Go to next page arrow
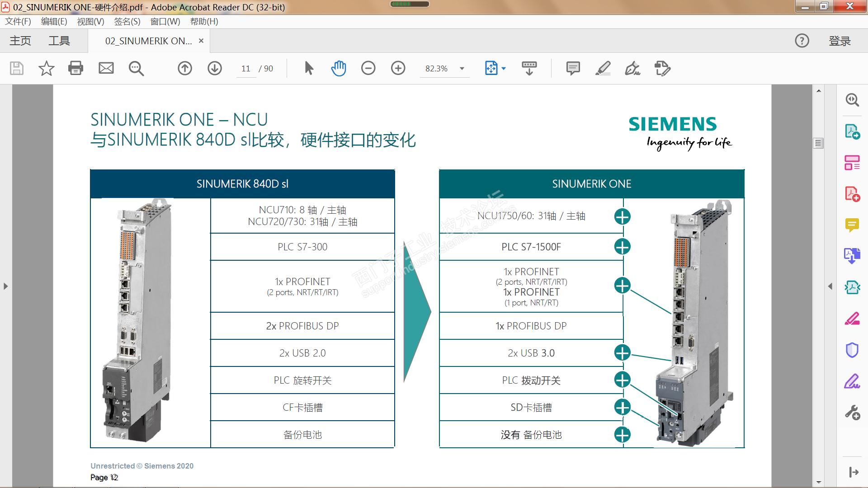This screenshot has height=488, width=868. pos(214,68)
